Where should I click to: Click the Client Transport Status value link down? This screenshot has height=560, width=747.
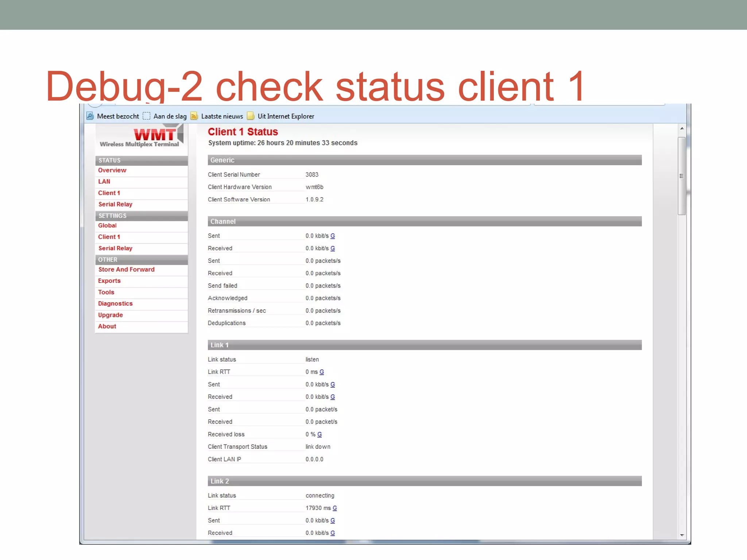[318, 447]
